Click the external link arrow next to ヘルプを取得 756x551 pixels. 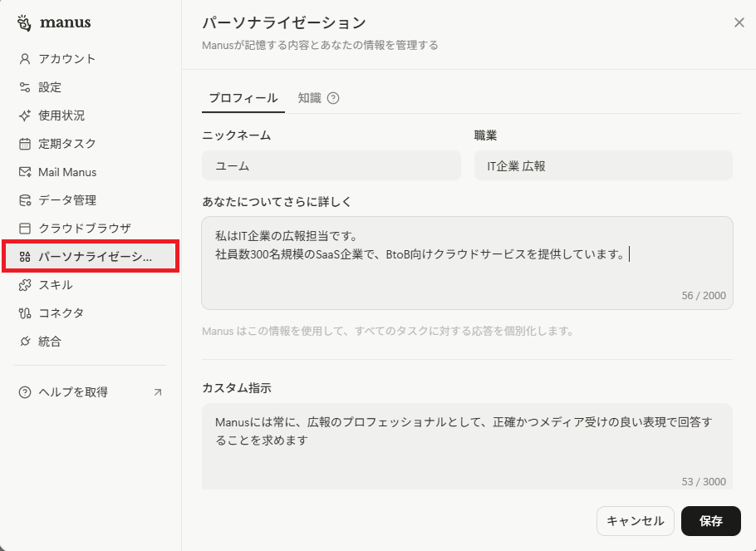[x=158, y=392]
